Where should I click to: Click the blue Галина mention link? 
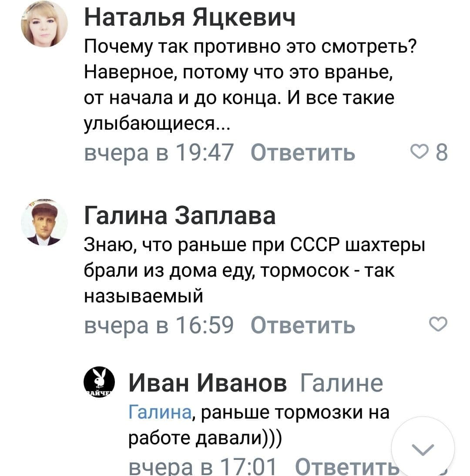pos(161,412)
